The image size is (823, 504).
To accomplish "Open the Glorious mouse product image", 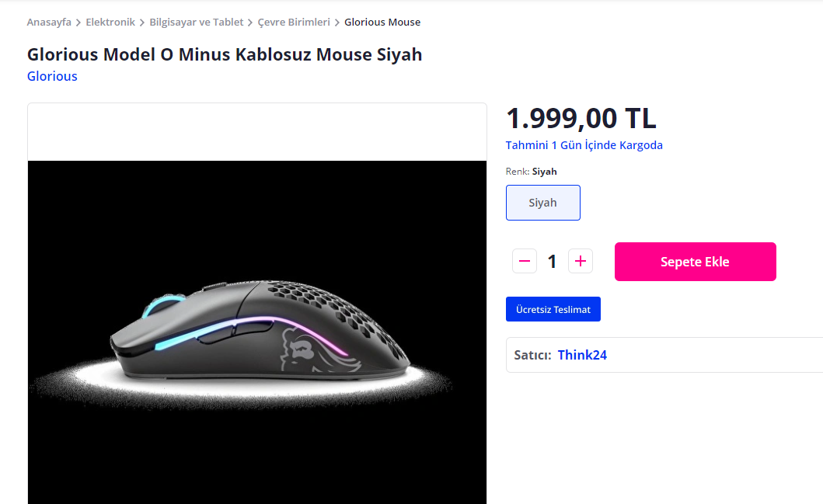I will click(257, 326).
